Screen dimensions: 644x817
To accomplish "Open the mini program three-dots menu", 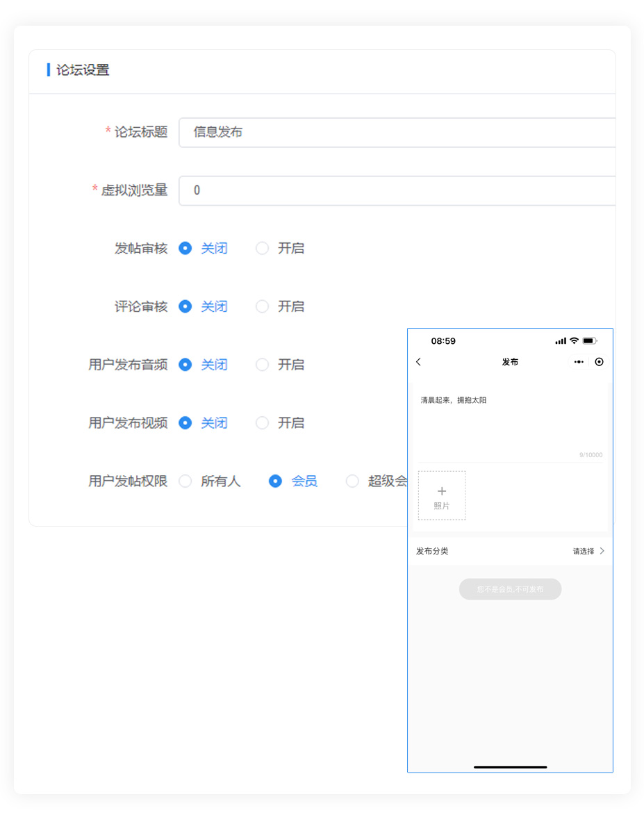I will point(578,362).
